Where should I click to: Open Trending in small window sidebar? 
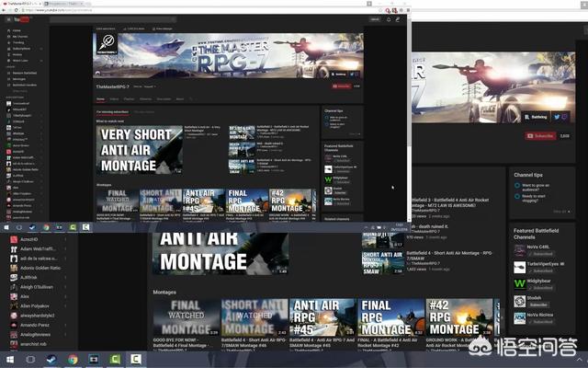coord(18,42)
